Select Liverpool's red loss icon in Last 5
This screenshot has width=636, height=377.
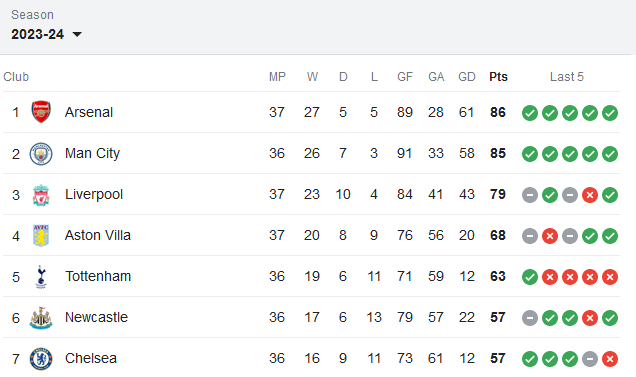coord(590,195)
